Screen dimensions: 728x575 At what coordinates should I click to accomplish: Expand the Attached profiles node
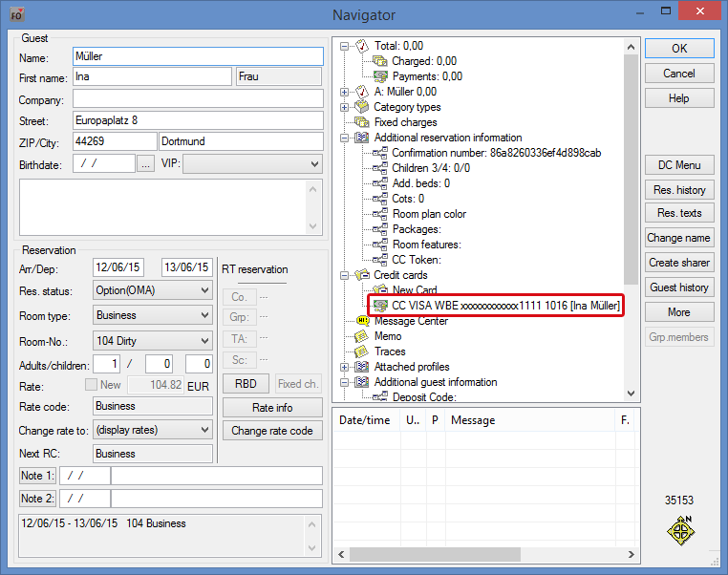(345, 367)
